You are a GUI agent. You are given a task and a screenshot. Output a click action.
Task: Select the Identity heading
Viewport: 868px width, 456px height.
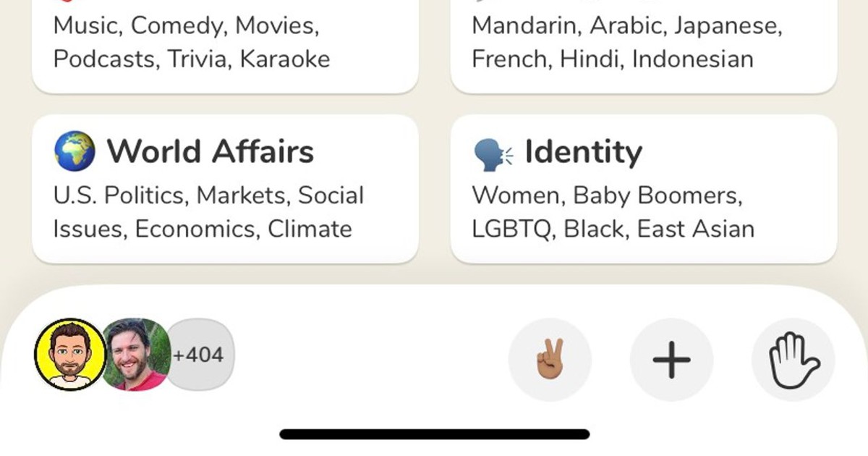tap(583, 152)
